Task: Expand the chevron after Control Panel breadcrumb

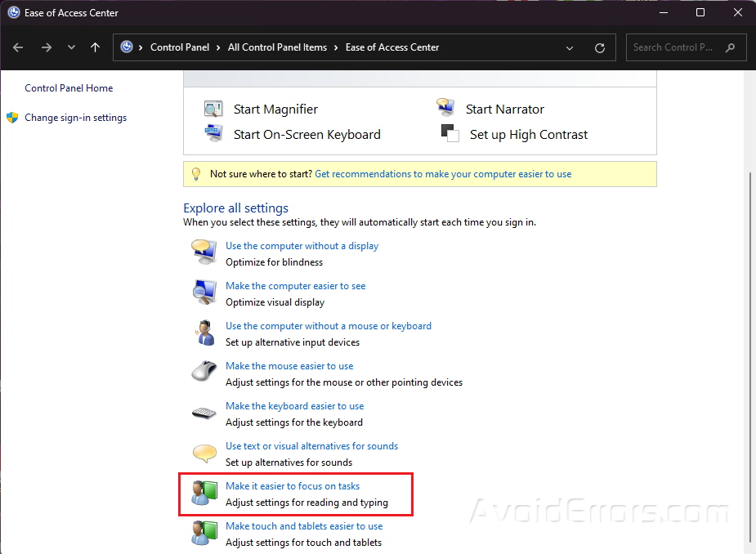Action: 218,47
